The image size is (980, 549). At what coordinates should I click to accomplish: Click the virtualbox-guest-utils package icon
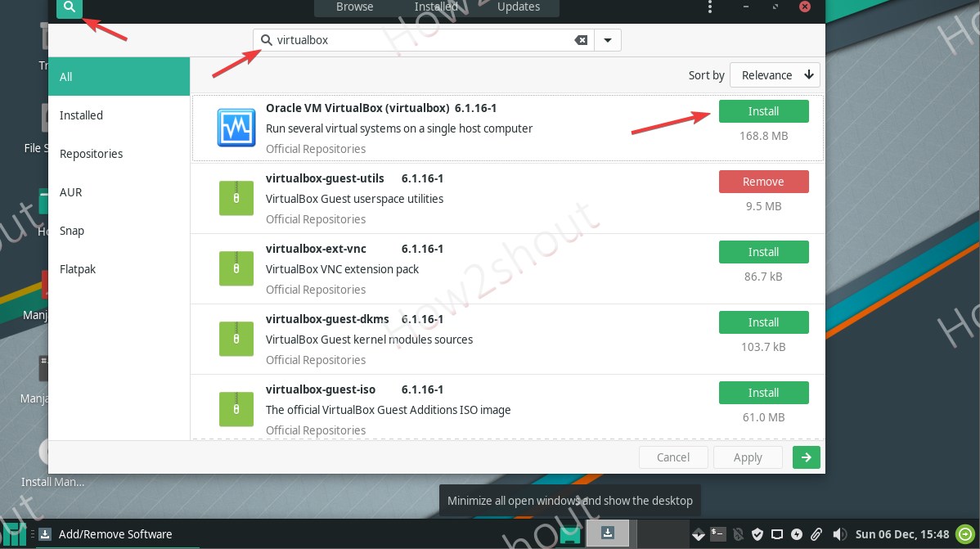coord(236,197)
